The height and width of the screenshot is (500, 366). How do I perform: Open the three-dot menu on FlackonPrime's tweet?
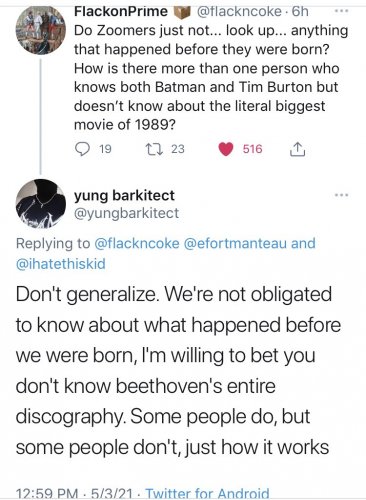coord(342,11)
